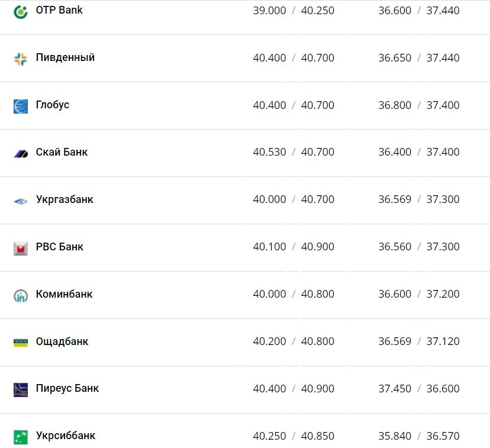Click the Глобус bank logo icon
The width and height of the screenshot is (490, 448).
[21, 106]
